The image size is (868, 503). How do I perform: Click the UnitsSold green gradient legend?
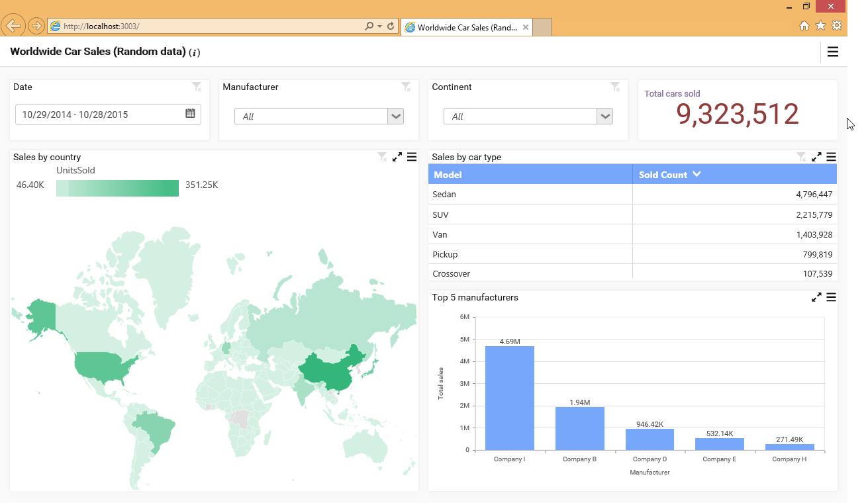tap(117, 188)
